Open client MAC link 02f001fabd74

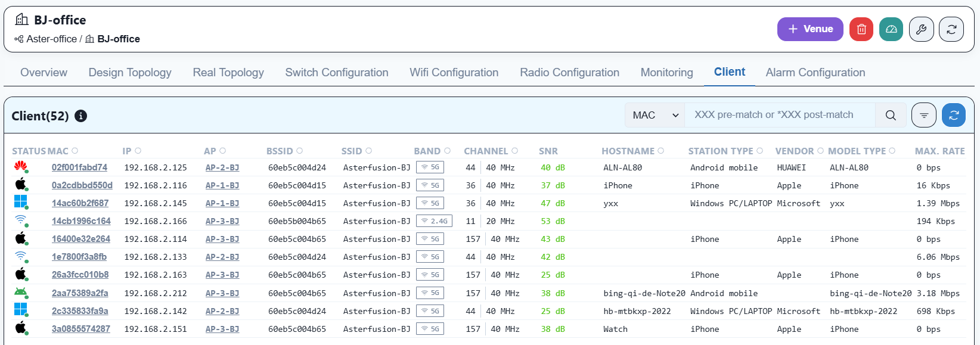(79, 167)
